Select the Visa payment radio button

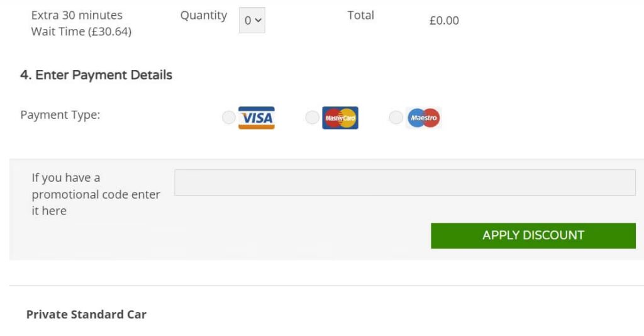229,118
